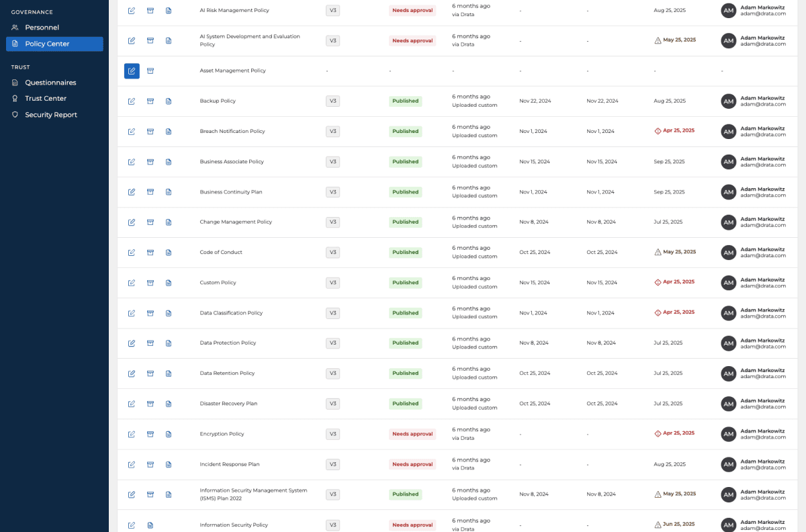Open document icon for Backup Policy
Viewport: 806px width, 532px height.
click(x=169, y=101)
